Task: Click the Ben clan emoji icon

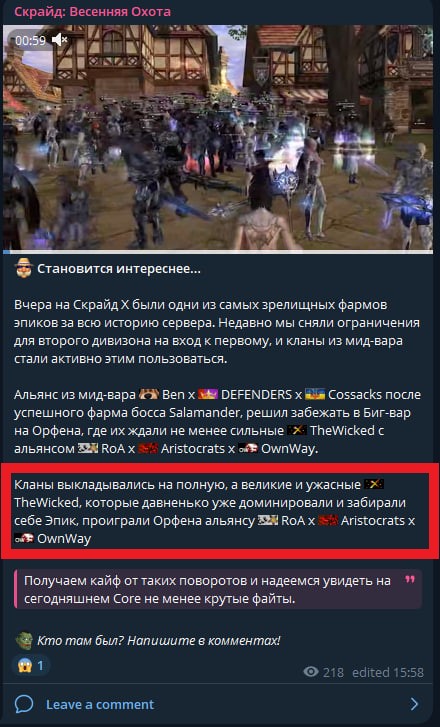Action: pyautogui.click(x=149, y=395)
